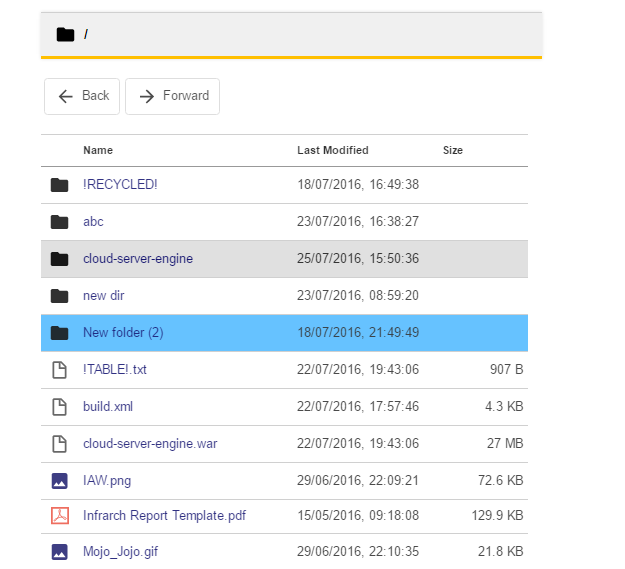The height and width of the screenshot is (569, 625).
Task: Click the 21.8 KB size value
Action: click(501, 552)
